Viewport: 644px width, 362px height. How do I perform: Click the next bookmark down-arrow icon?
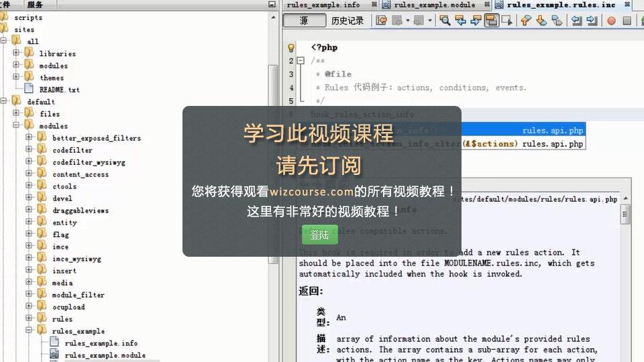[541, 21]
